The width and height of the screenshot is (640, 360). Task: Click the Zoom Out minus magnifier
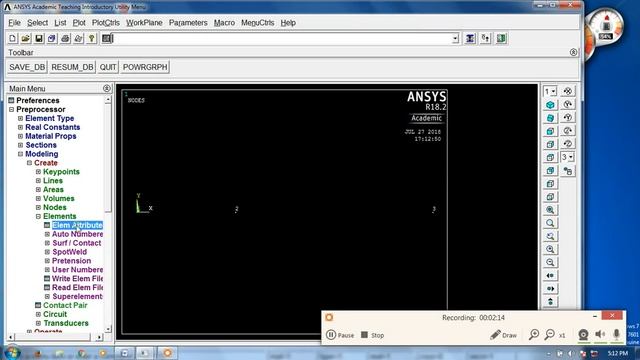pyautogui.click(x=550, y=262)
